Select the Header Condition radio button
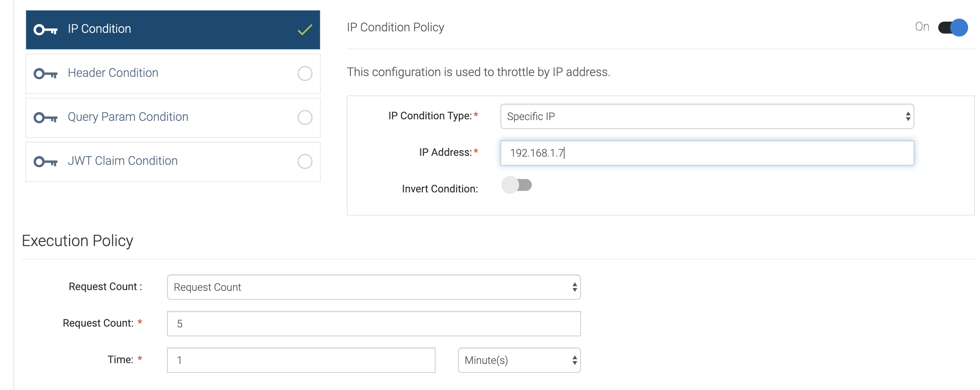 click(305, 74)
